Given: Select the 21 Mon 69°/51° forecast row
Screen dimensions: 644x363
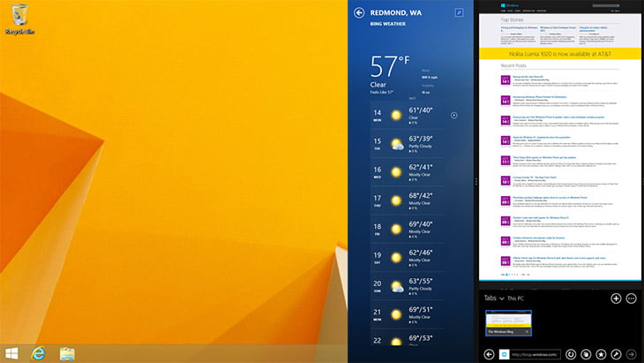Looking at the screenshot, I should coord(408,315).
